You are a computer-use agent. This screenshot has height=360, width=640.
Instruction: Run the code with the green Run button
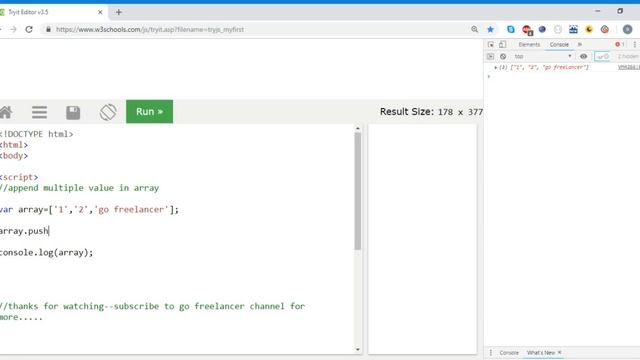coord(149,111)
